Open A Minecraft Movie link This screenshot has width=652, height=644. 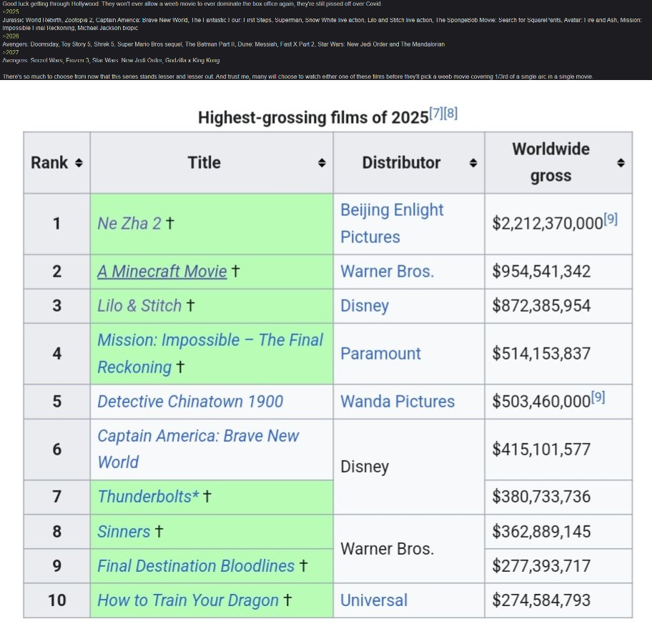(x=162, y=271)
